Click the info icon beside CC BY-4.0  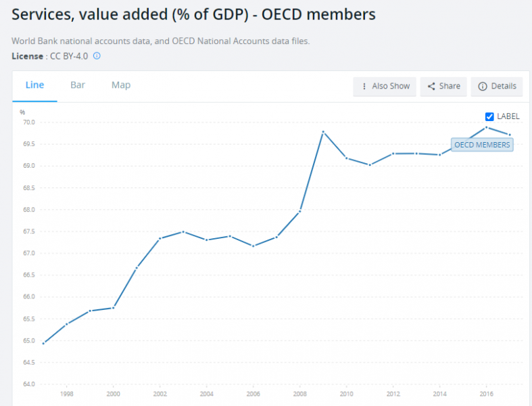click(97, 56)
